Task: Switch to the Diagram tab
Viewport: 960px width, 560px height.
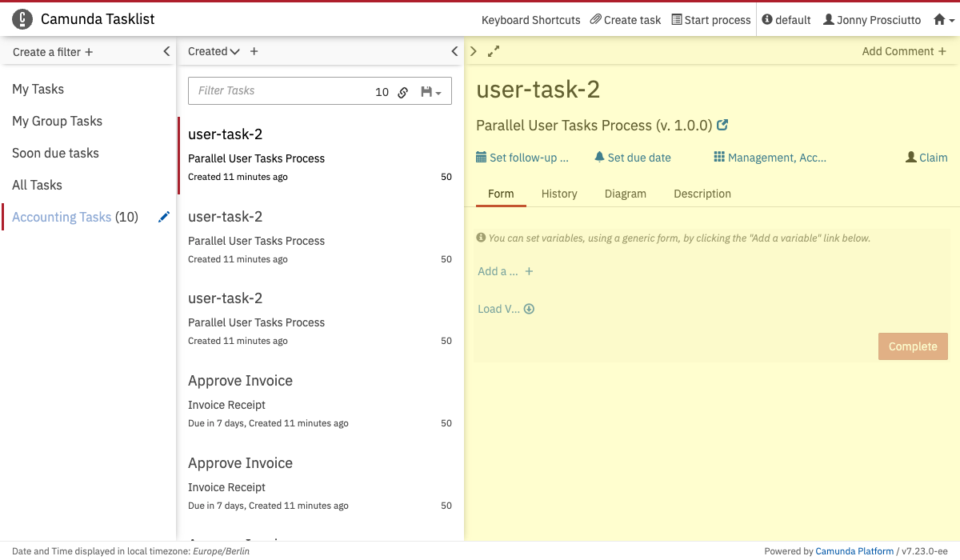Action: [x=625, y=194]
